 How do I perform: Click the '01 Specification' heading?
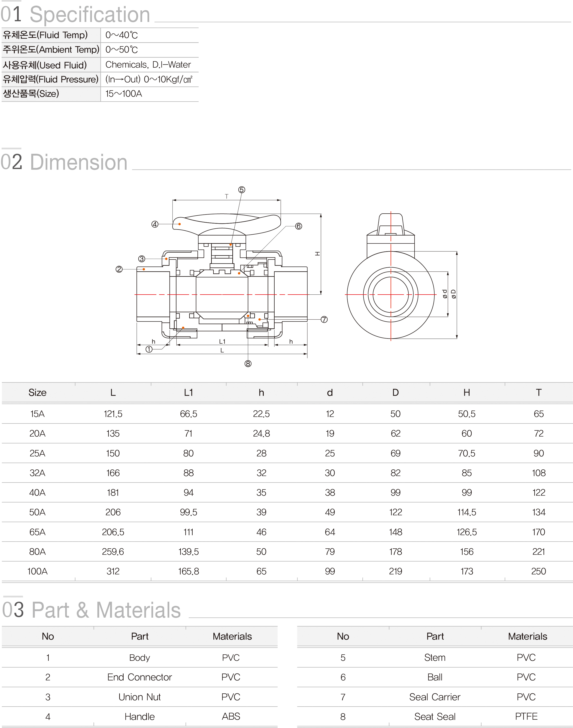tap(75, 14)
